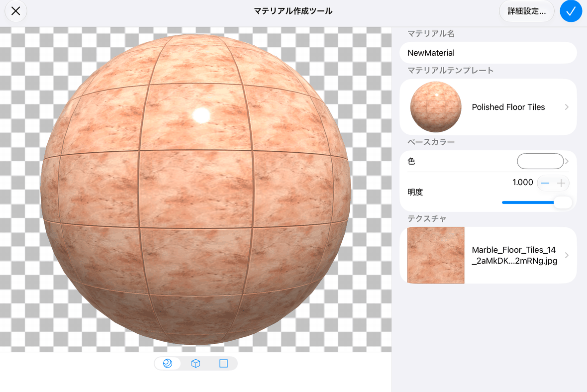The image size is (587, 392).
Task: Confirm material with the blue checkmark button
Action: [571, 11]
